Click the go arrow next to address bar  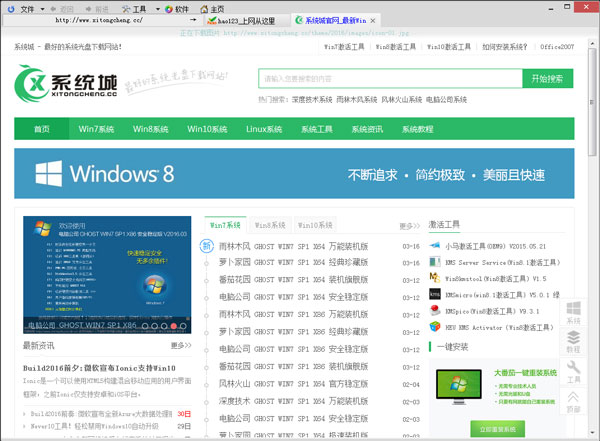[193, 20]
